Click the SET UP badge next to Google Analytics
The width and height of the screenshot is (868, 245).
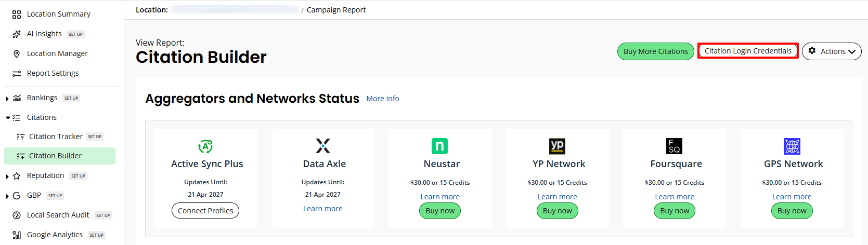(97, 235)
